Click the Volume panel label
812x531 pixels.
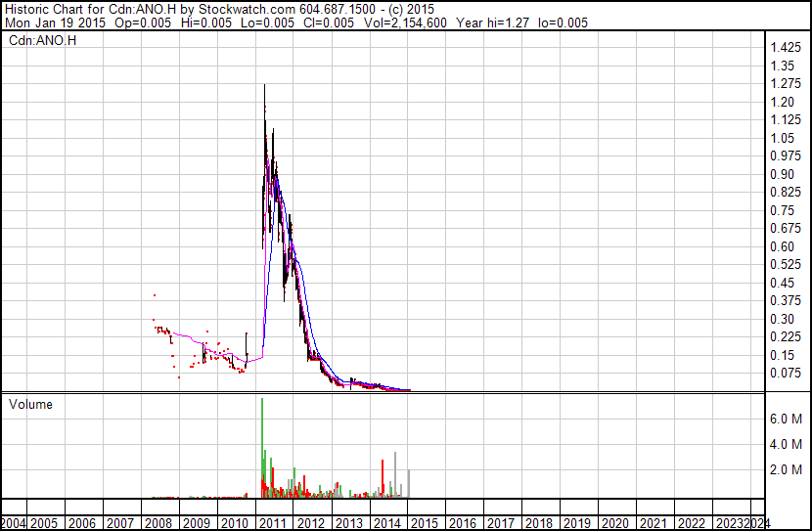click(x=30, y=404)
